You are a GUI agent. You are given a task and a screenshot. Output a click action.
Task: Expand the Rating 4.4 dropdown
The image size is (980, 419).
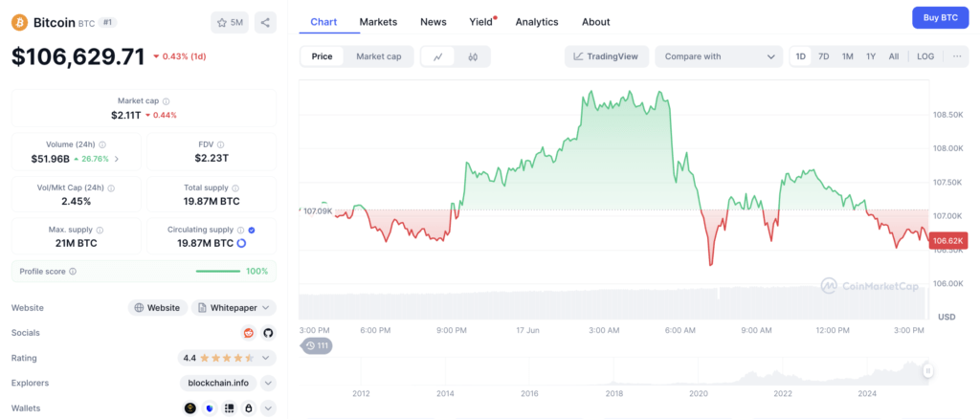266,358
